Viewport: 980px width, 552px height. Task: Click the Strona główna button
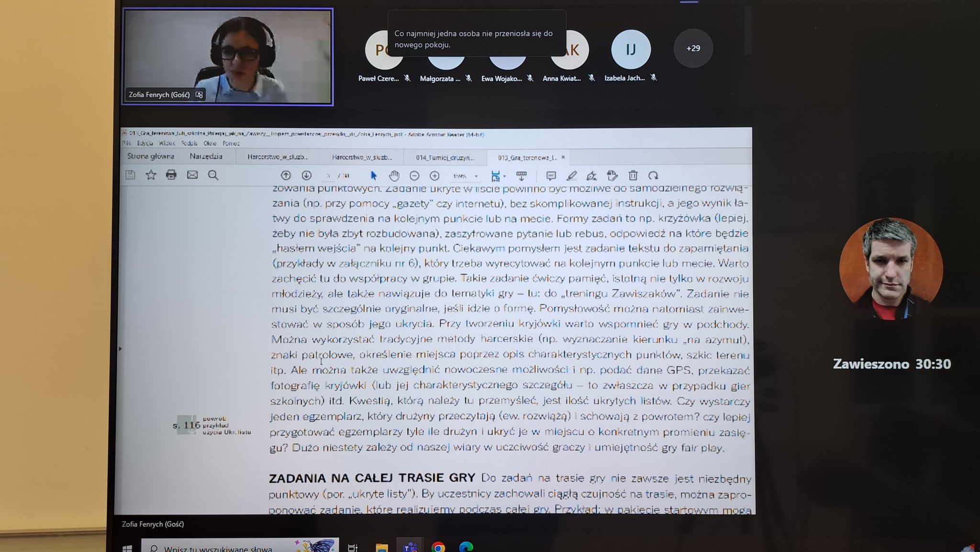coord(151,156)
